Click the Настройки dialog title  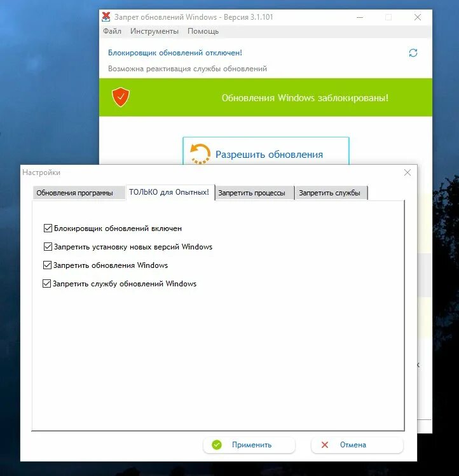(x=41, y=172)
